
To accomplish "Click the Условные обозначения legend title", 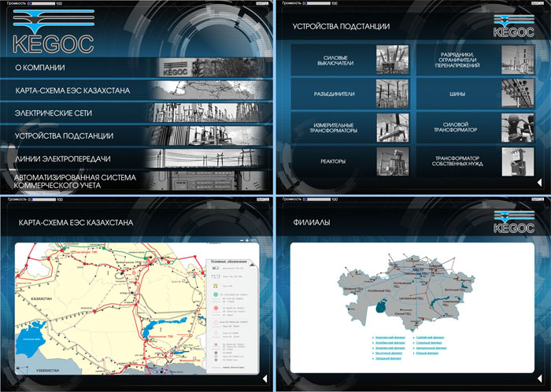I will pyautogui.click(x=229, y=261).
